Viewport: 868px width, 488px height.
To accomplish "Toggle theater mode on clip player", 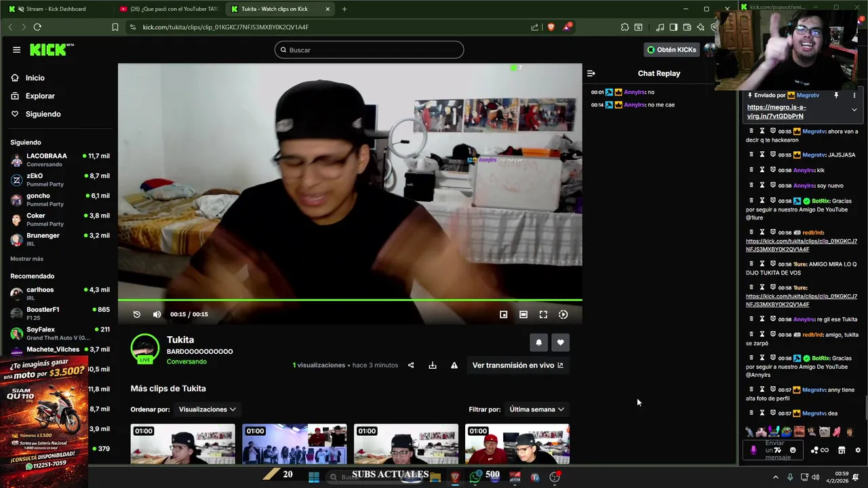I will (524, 314).
